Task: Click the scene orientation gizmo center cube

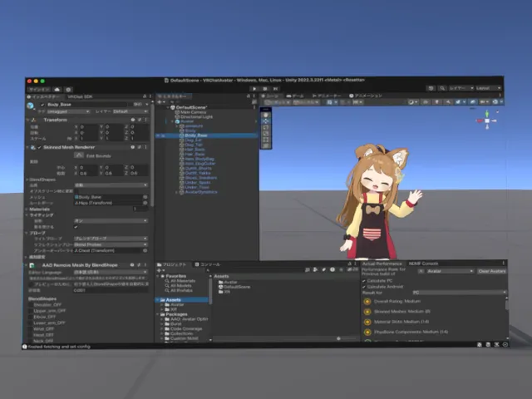Action: [487, 121]
